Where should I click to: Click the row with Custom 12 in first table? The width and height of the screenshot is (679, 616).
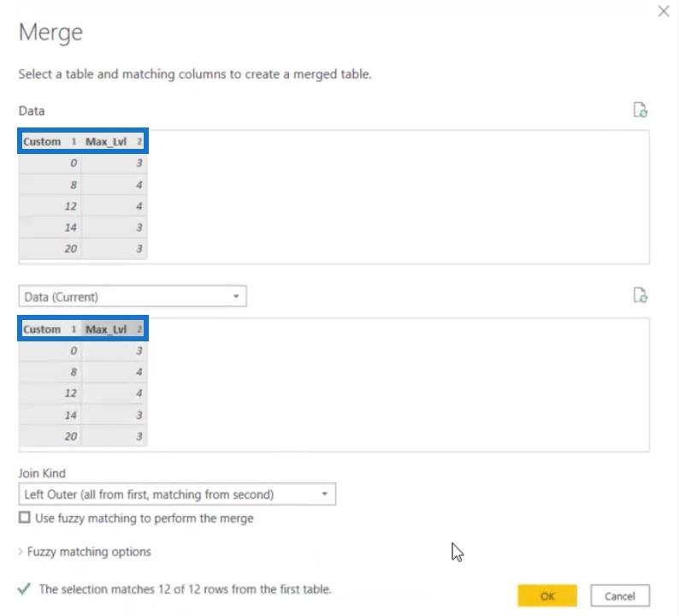coord(83,206)
